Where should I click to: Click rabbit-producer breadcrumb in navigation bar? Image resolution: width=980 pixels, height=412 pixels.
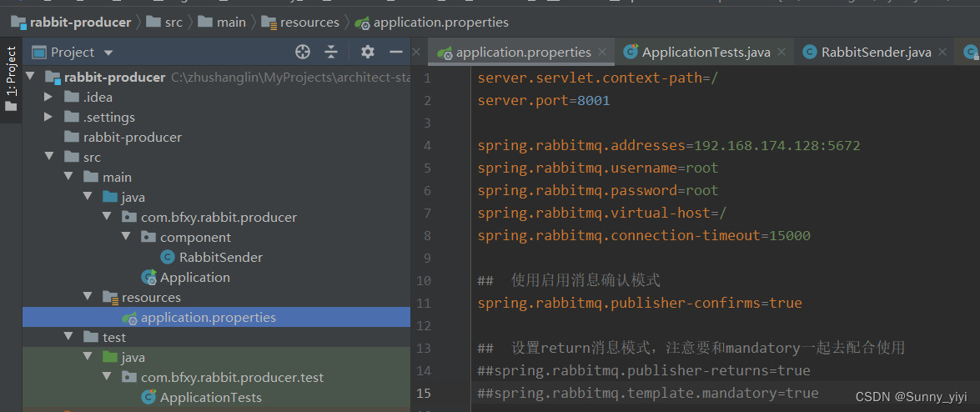[71, 23]
